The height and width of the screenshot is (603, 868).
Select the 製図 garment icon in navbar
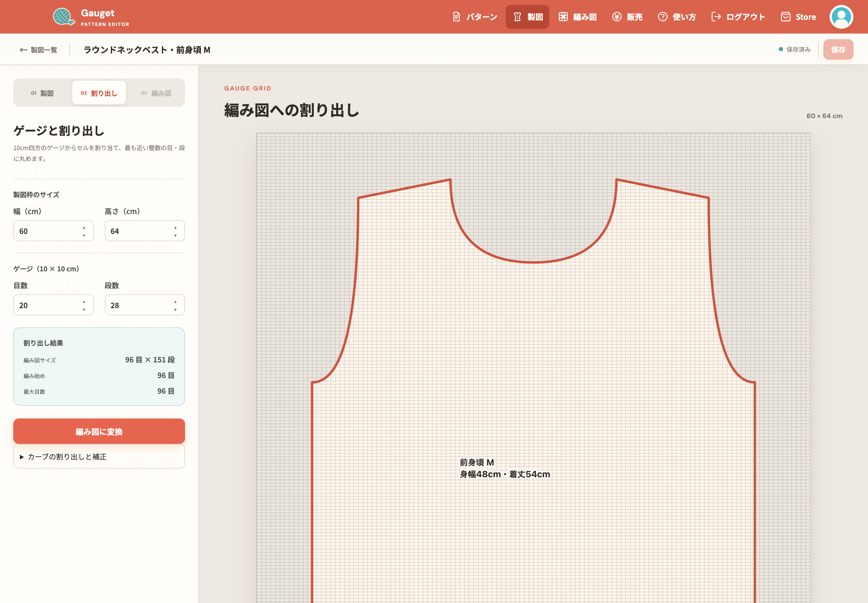click(x=517, y=17)
